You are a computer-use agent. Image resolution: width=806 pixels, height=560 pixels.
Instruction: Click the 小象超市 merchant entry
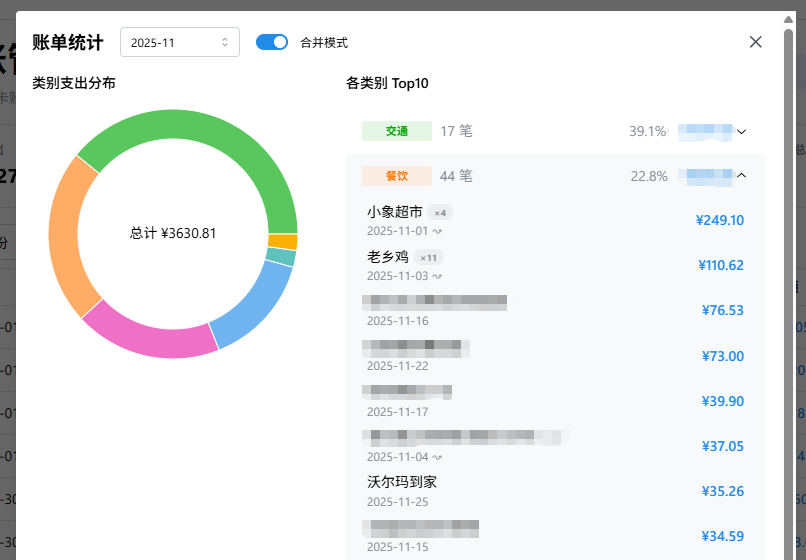tap(395, 212)
